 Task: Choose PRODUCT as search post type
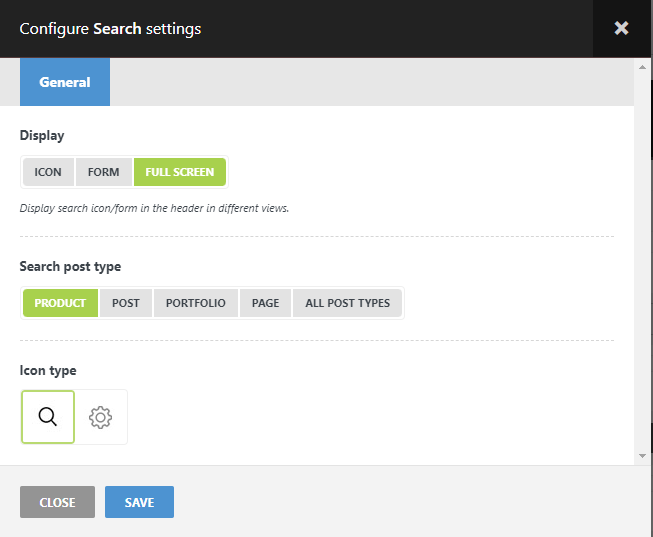60,303
